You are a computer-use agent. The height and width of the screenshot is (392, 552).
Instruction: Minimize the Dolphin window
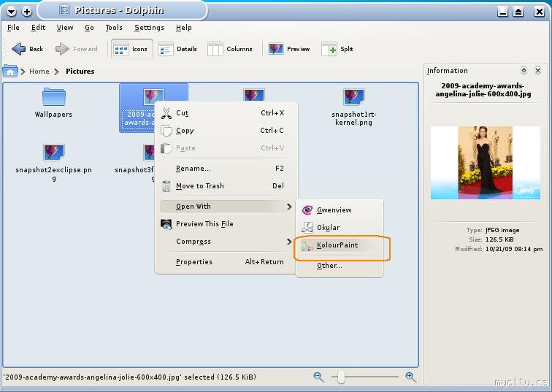coord(502,12)
